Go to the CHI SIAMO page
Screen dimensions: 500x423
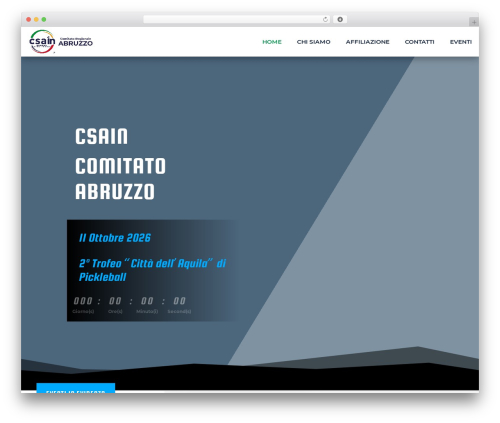(313, 42)
